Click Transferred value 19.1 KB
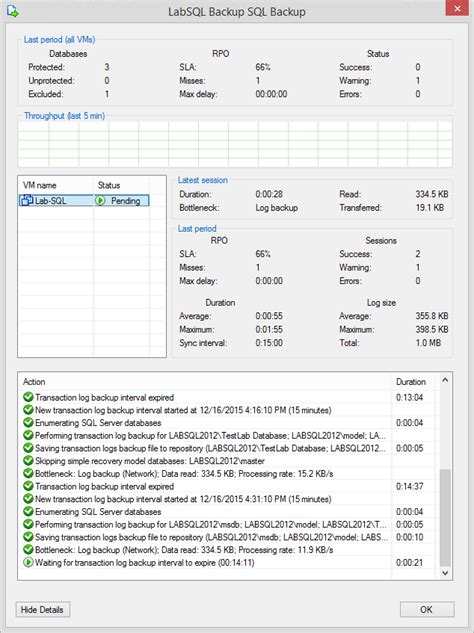This screenshot has width=474, height=633. (x=430, y=208)
